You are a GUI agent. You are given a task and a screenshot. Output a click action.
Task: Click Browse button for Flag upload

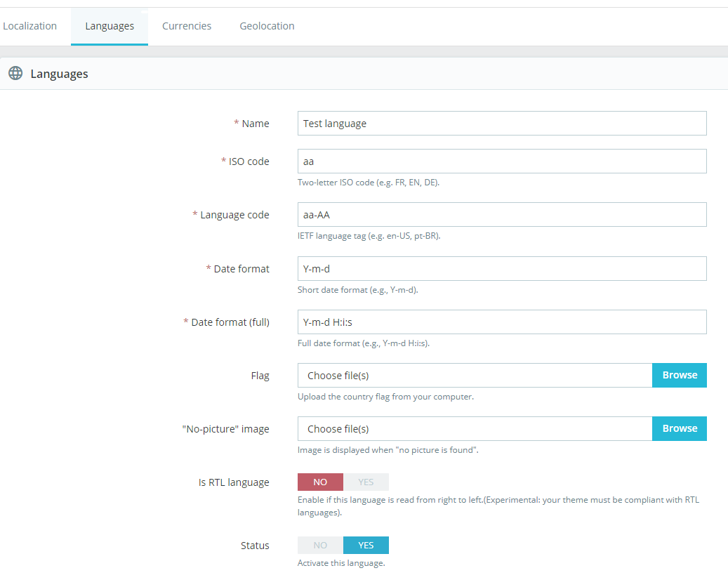click(x=680, y=375)
